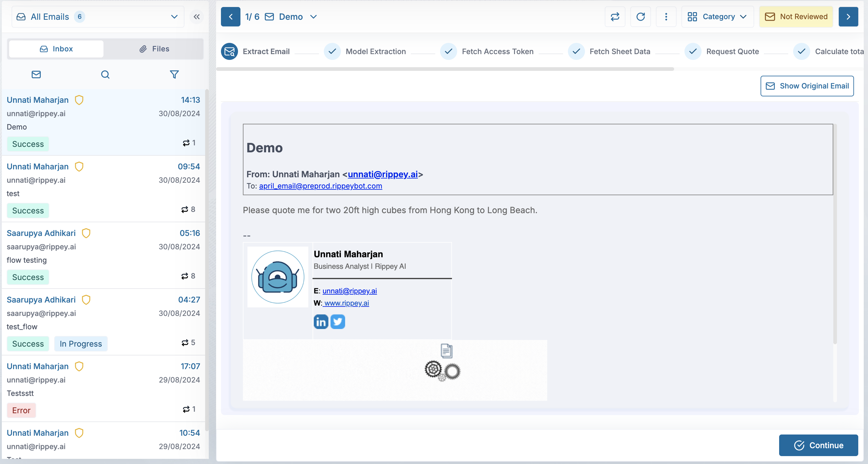This screenshot has width=868, height=464.
Task: Expand the Demo email title dropdown
Action: coord(313,17)
